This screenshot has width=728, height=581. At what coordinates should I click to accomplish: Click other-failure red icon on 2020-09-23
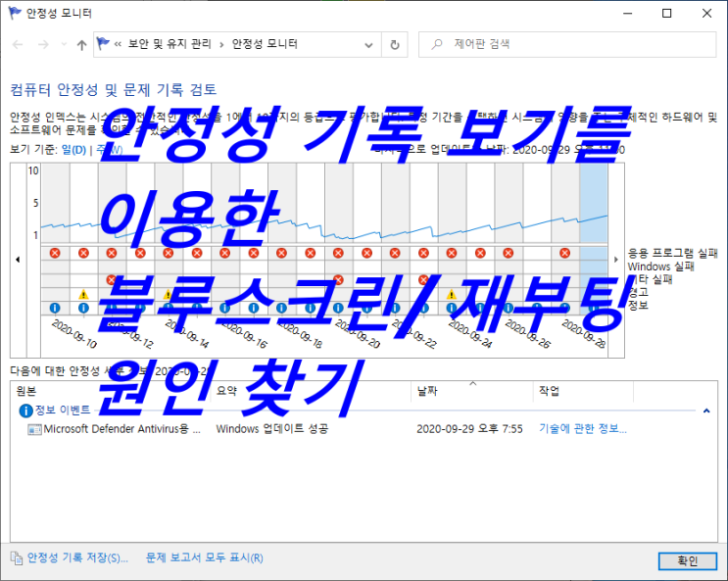[423, 280]
